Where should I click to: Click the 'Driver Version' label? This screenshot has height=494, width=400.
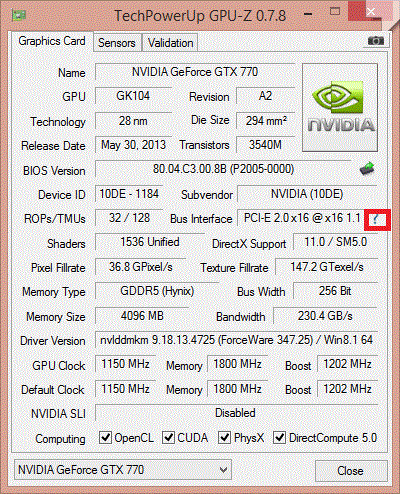click(x=53, y=341)
